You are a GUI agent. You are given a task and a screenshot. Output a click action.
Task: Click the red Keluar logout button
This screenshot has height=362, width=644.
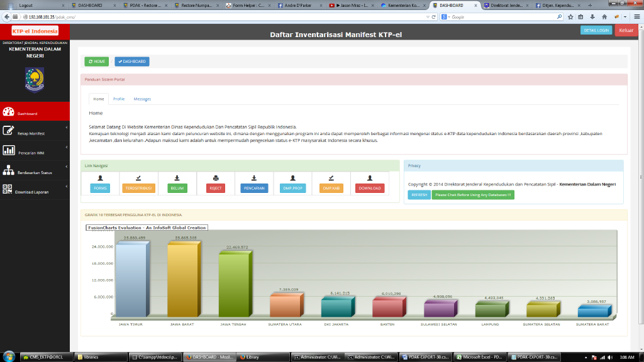point(626,30)
